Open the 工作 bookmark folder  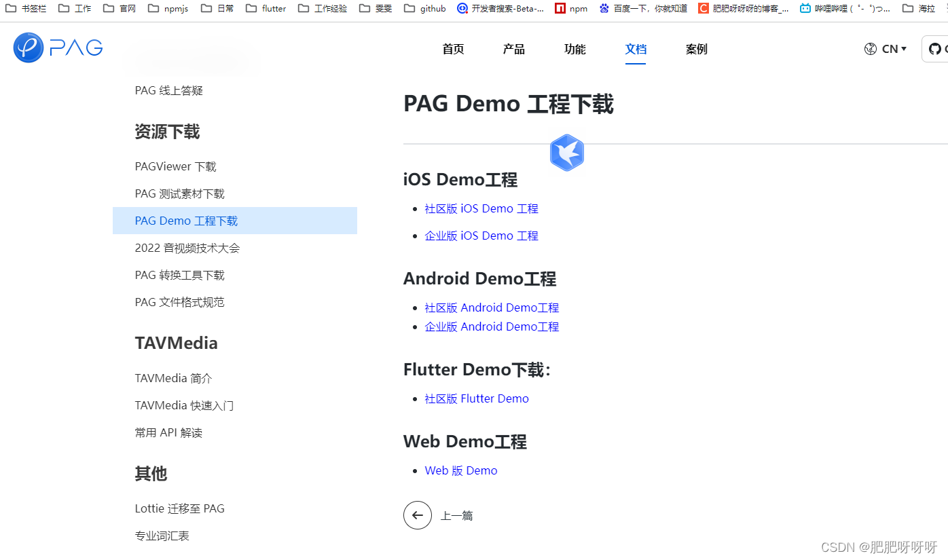pyautogui.click(x=75, y=9)
